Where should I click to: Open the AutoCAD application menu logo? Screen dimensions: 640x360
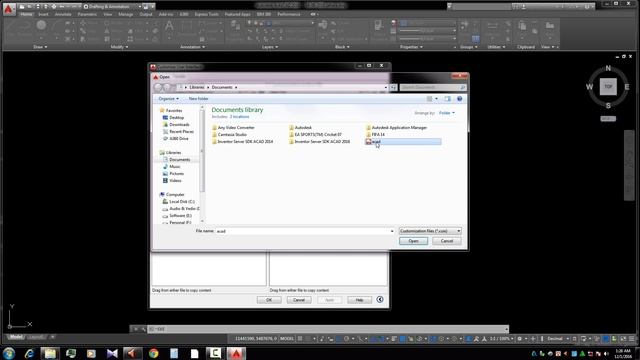pyautogui.click(x=8, y=8)
